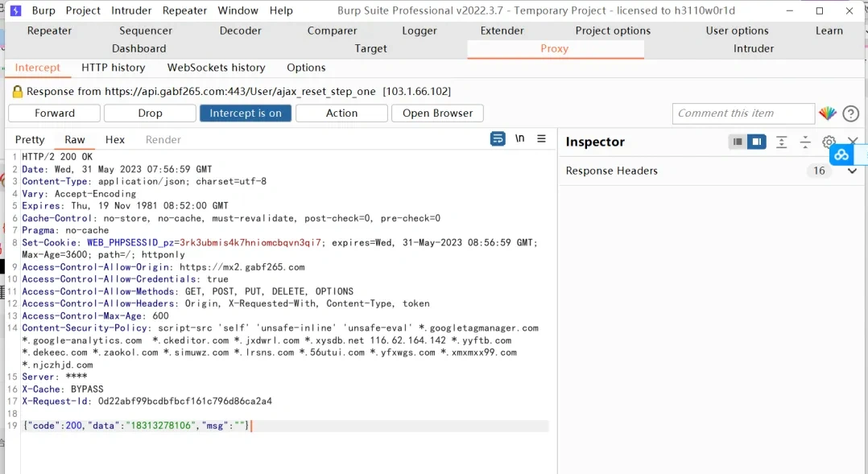Switch editor to Pretty view
This screenshot has width=868, height=474.
tap(30, 140)
